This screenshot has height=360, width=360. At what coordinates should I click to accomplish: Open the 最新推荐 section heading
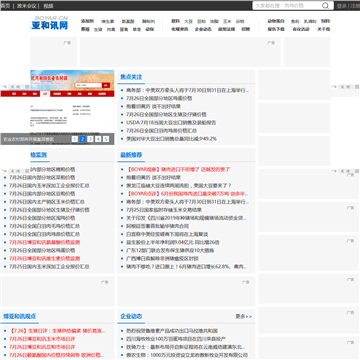coord(131,155)
